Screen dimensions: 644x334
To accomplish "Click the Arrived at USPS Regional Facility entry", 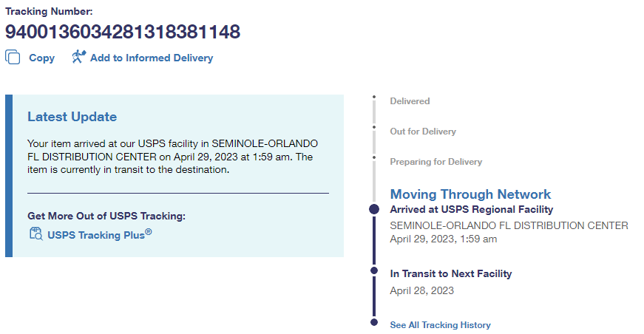I will (471, 210).
